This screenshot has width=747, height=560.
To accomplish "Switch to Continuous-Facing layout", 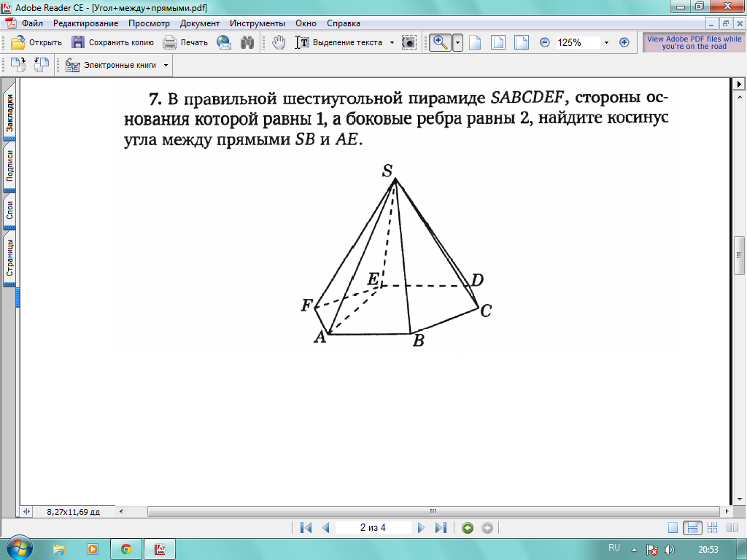I will [712, 528].
